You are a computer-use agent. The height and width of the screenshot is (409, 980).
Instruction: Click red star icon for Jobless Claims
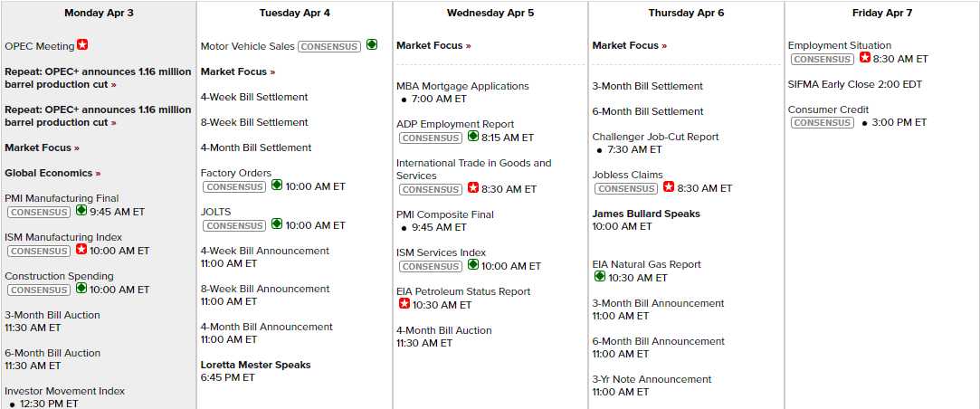tap(669, 187)
